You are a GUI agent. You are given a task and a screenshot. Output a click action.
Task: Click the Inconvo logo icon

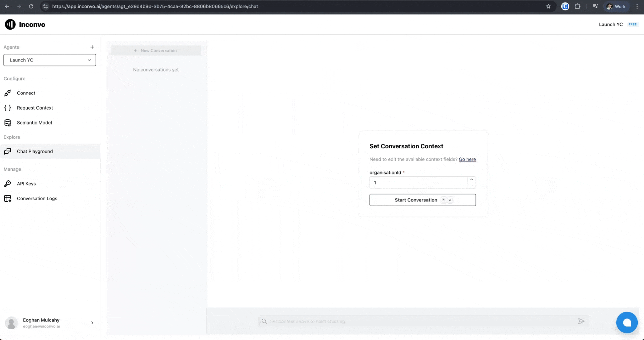[10, 24]
